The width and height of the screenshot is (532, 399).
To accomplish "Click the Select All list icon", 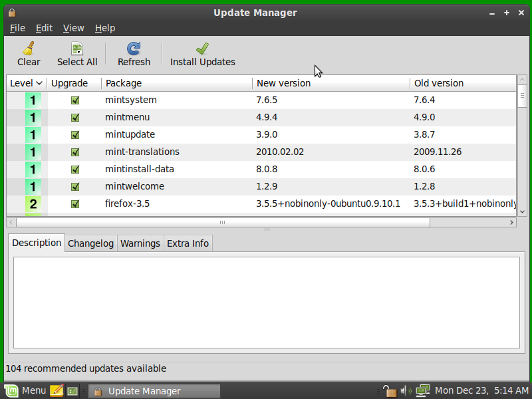I will [x=77, y=49].
